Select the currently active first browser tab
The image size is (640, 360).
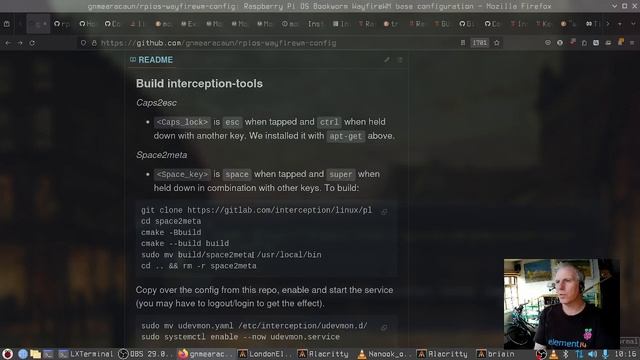pyautogui.click(x=38, y=24)
